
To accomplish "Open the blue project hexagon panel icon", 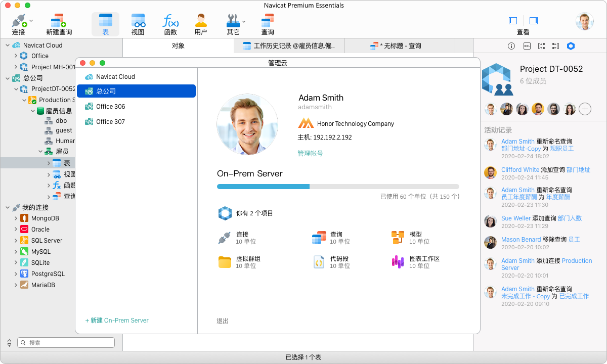I will 571,46.
